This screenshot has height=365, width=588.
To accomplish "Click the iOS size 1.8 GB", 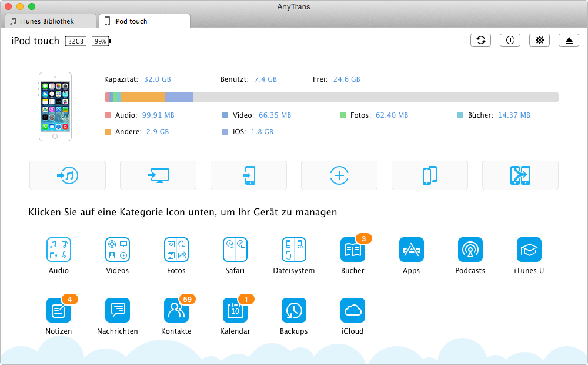I will [x=262, y=132].
